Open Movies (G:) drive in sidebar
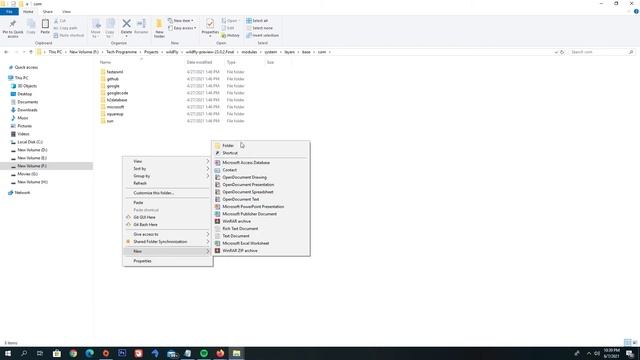The height and width of the screenshot is (360, 640). 27,174
